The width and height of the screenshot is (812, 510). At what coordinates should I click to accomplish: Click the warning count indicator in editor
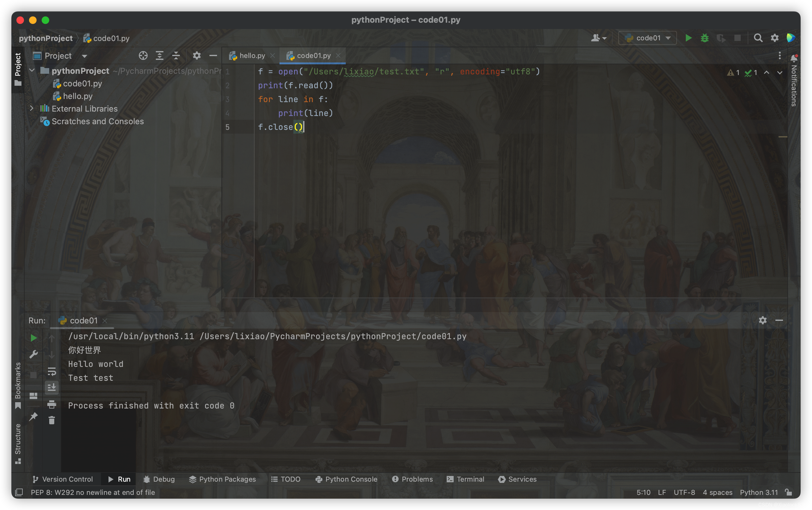pos(733,72)
